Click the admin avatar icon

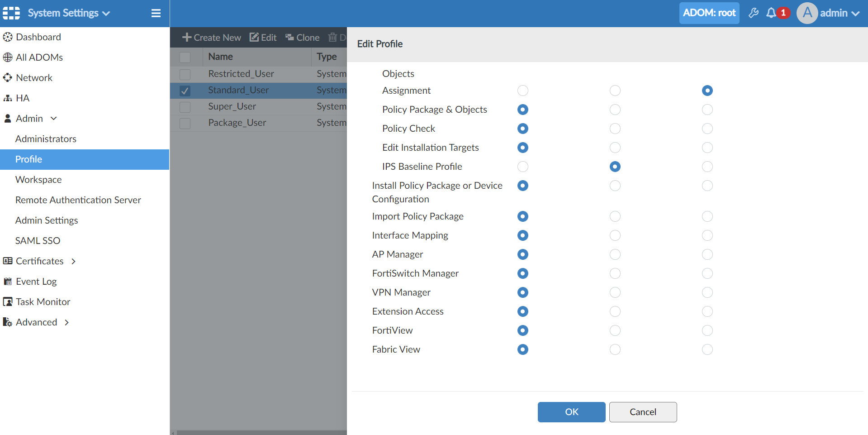(807, 13)
